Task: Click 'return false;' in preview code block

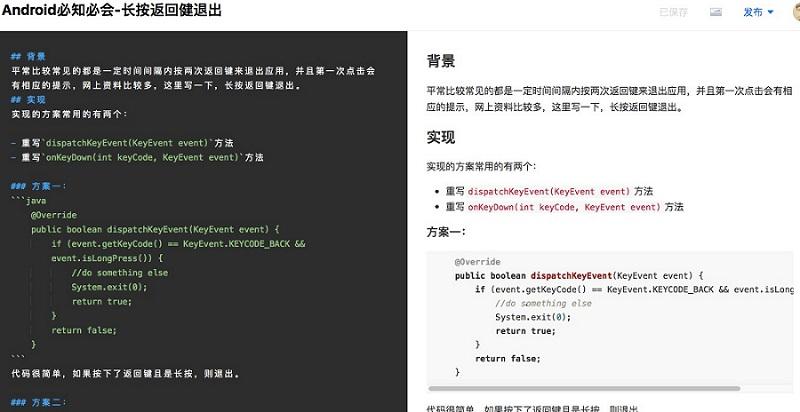Action: [x=507, y=358]
